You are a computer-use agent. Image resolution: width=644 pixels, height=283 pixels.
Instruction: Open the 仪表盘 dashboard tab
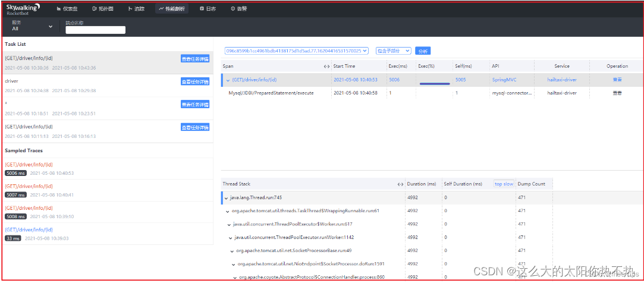(x=67, y=9)
